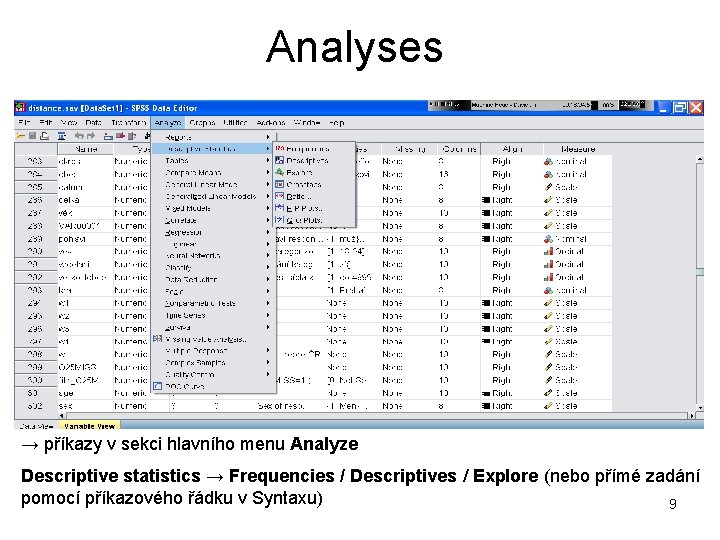Choose Neural Networks in Analyze menu
Screen dimensions: 720x540
coord(213,255)
